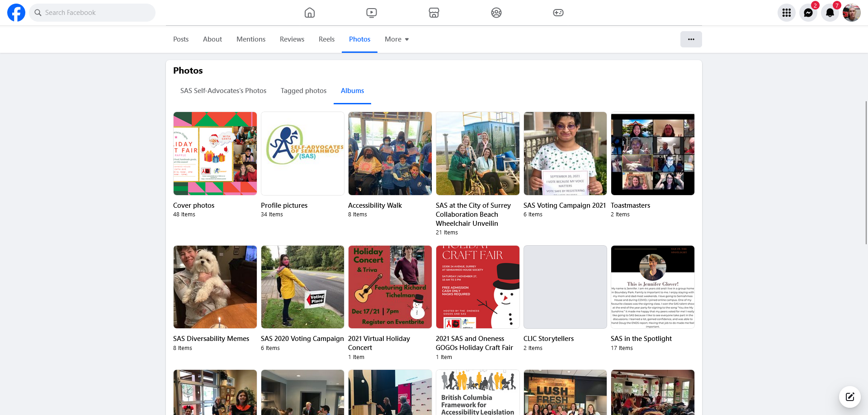This screenshot has height=415, width=868.
Task: Open SAS 2020 Voting Campaign album thumbnail
Action: coord(302,287)
